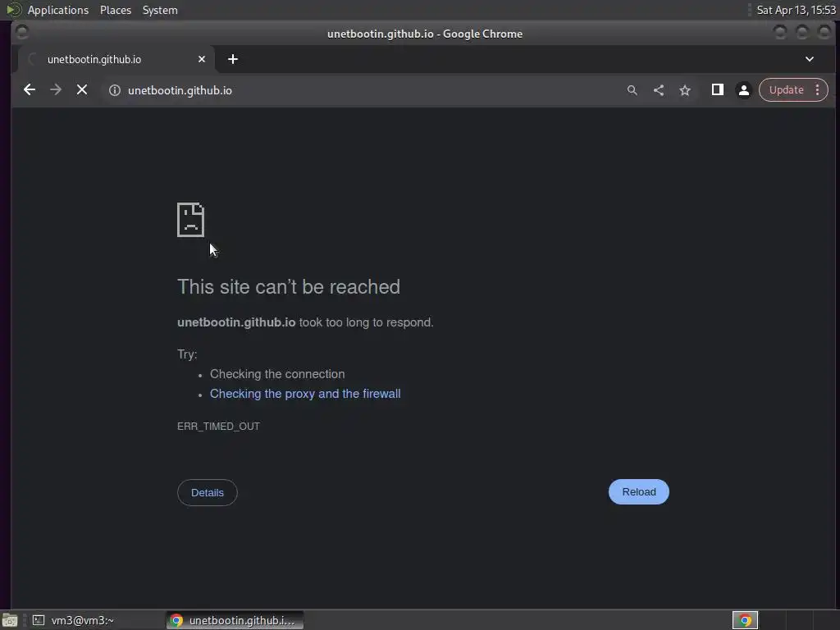Viewport: 840px width, 630px height.
Task: View site information icon in address bar
Action: (115, 90)
